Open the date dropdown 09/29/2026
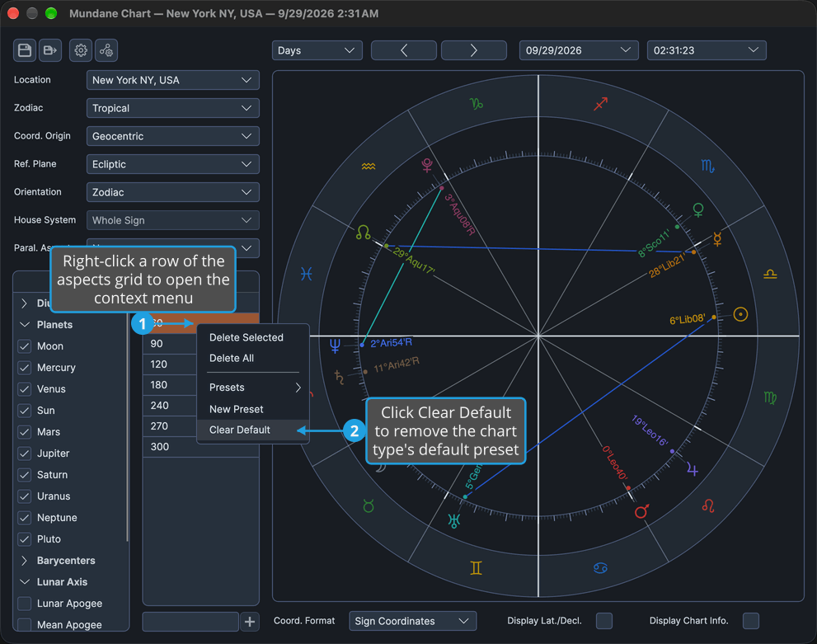Image resolution: width=817 pixels, height=644 pixels. [x=579, y=50]
